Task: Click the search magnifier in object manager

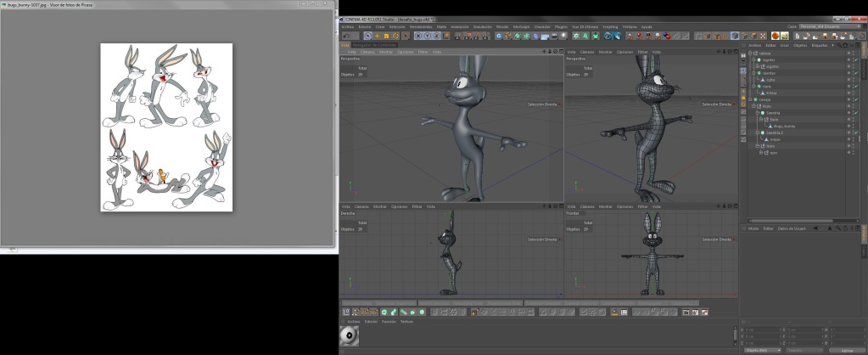Action: [838, 45]
